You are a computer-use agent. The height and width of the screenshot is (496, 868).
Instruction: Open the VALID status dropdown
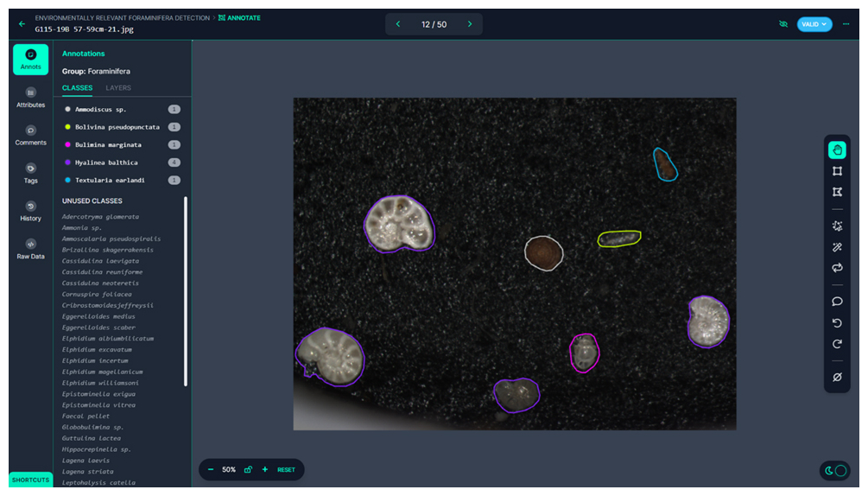(814, 24)
